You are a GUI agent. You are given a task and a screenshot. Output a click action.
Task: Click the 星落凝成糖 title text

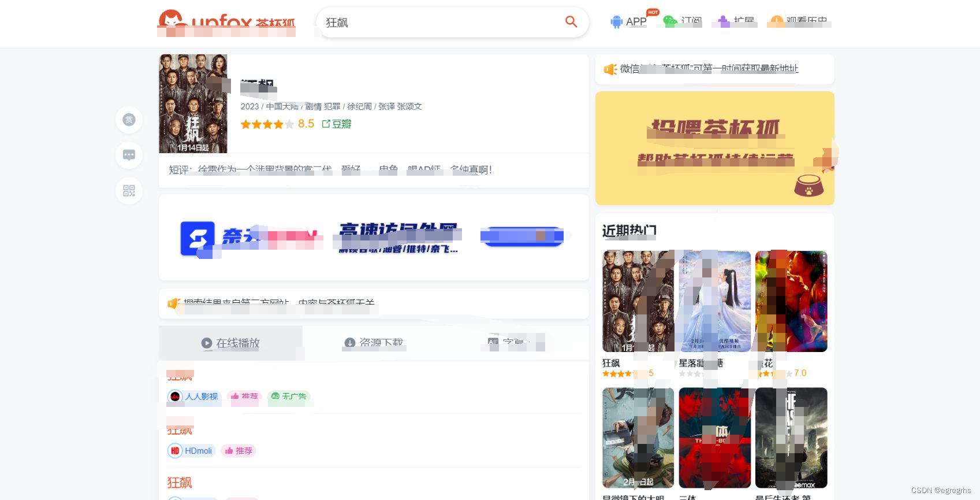click(700, 363)
